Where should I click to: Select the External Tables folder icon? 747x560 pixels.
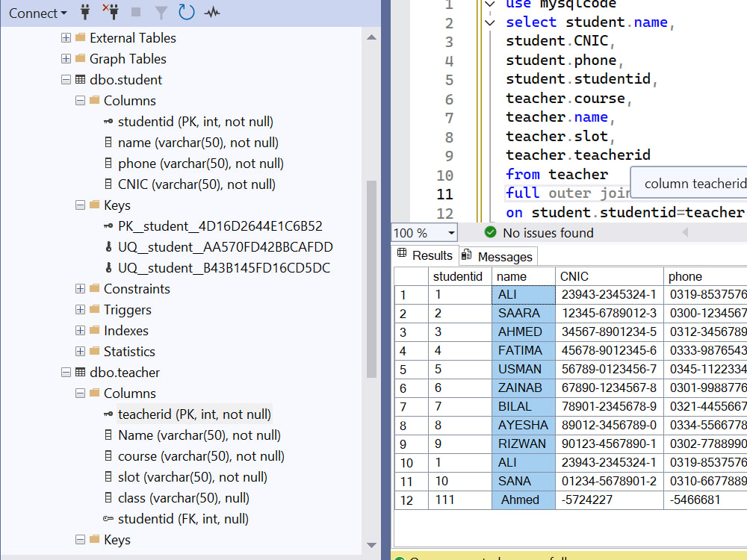[81, 37]
